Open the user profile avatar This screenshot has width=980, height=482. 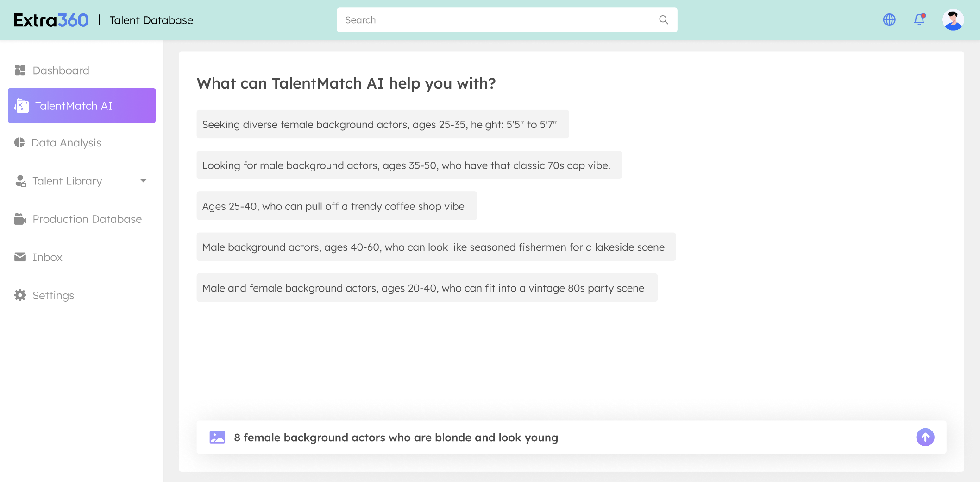pyautogui.click(x=953, y=20)
